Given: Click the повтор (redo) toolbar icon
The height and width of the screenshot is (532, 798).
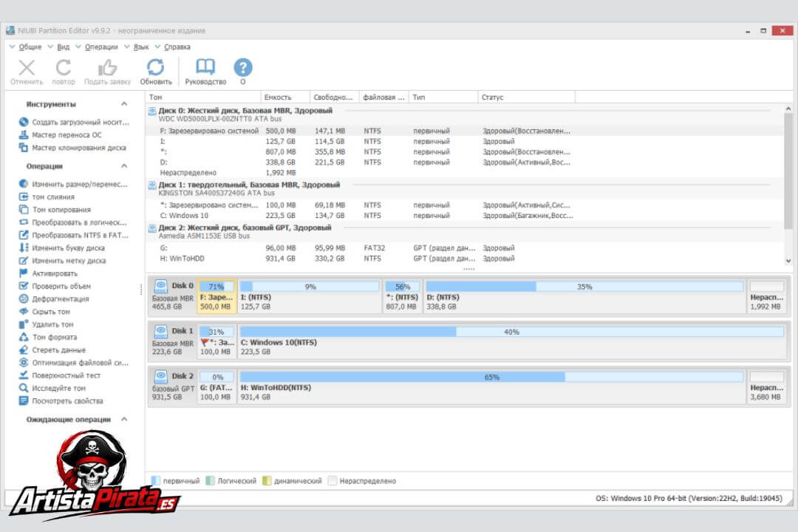Looking at the screenshot, I should (64, 68).
